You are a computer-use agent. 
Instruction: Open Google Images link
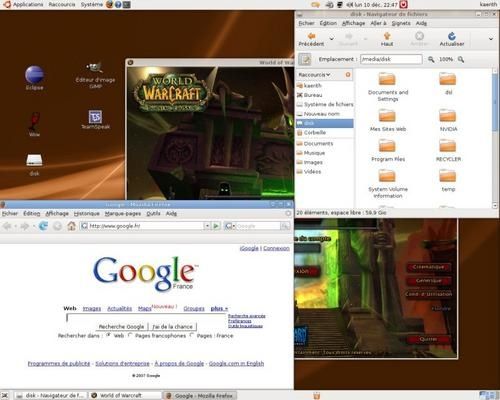click(92, 309)
